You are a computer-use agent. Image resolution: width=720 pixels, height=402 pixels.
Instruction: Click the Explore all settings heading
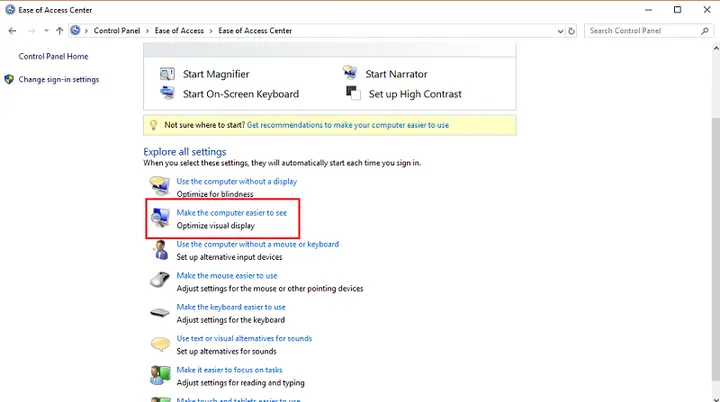185,152
